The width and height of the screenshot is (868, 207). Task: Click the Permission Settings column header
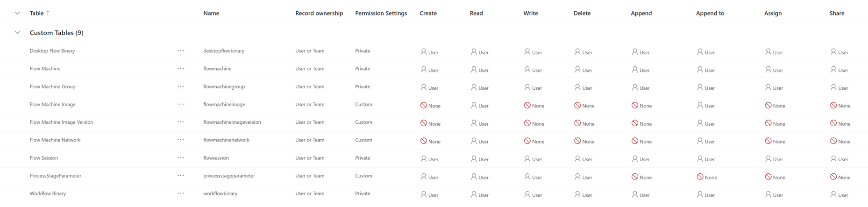(x=381, y=13)
